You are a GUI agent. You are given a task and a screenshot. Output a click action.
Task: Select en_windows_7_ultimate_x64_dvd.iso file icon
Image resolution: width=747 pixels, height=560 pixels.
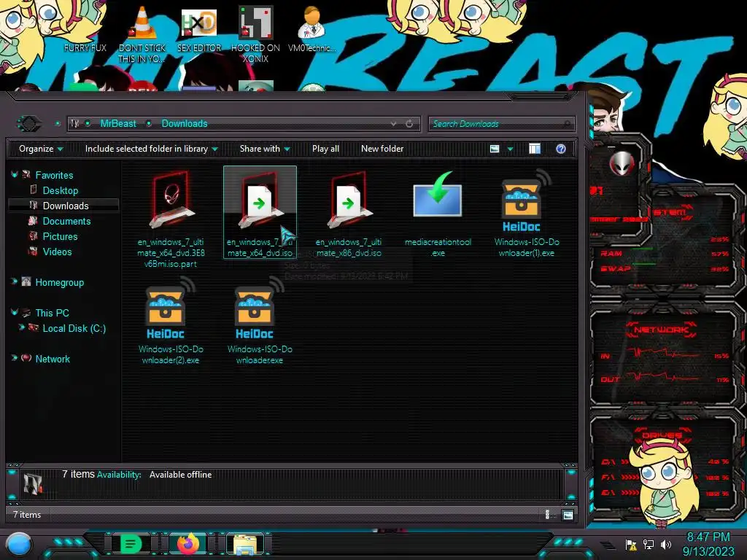pos(260,200)
